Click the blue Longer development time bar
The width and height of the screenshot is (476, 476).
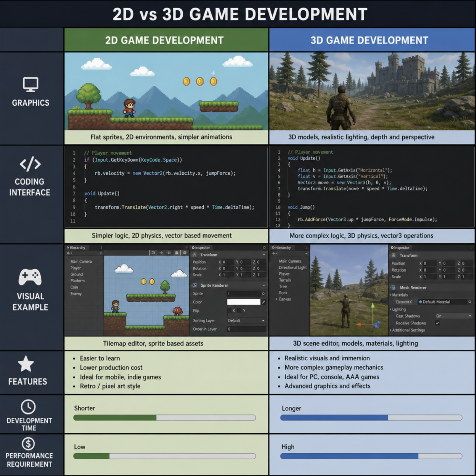pyautogui.click(x=334, y=417)
